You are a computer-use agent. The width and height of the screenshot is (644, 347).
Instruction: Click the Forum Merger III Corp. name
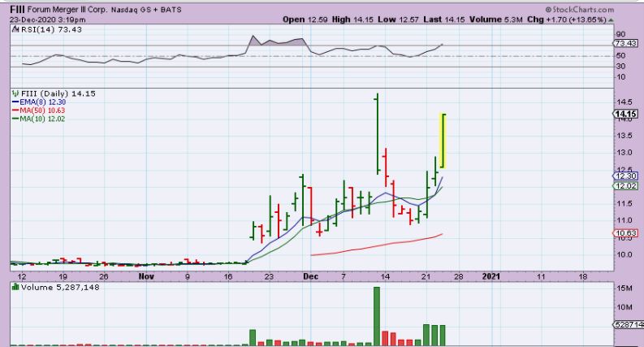pos(67,10)
